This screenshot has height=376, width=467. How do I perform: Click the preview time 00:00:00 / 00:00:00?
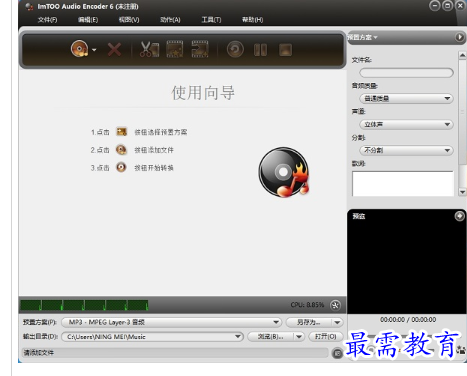[408, 320]
